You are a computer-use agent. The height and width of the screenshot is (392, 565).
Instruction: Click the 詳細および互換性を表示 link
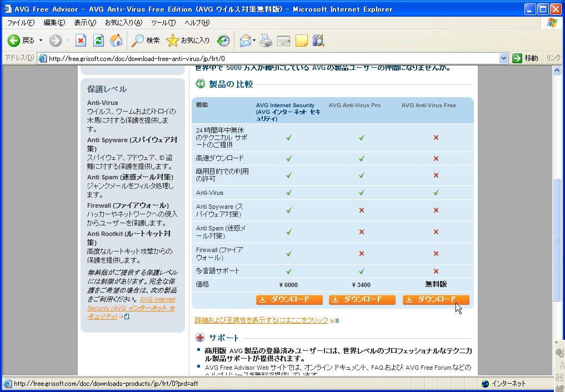coord(262,320)
